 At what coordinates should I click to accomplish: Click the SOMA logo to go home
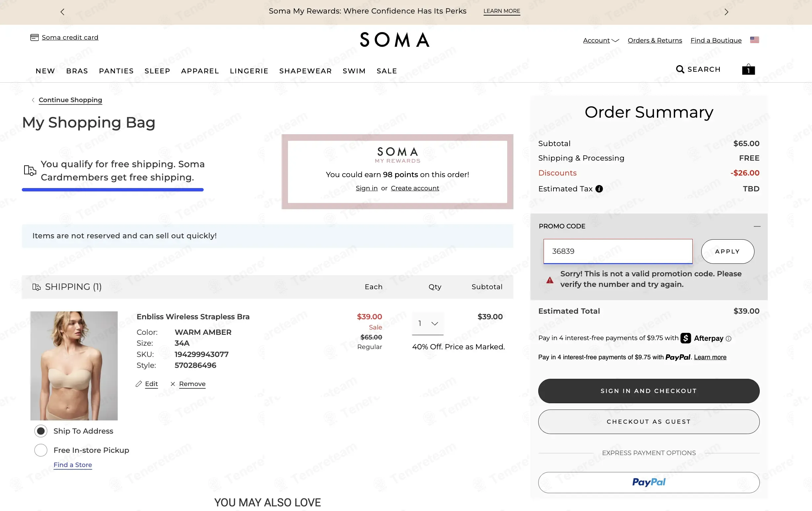pyautogui.click(x=394, y=40)
